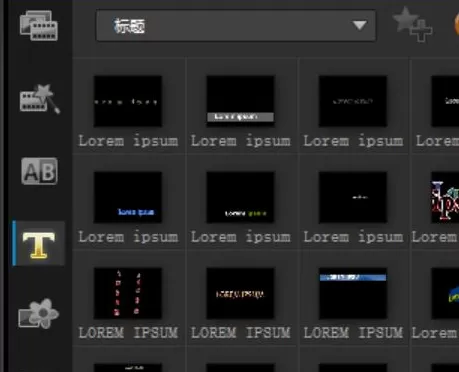
Task: Switch to the AB Transition library
Action: (x=39, y=171)
